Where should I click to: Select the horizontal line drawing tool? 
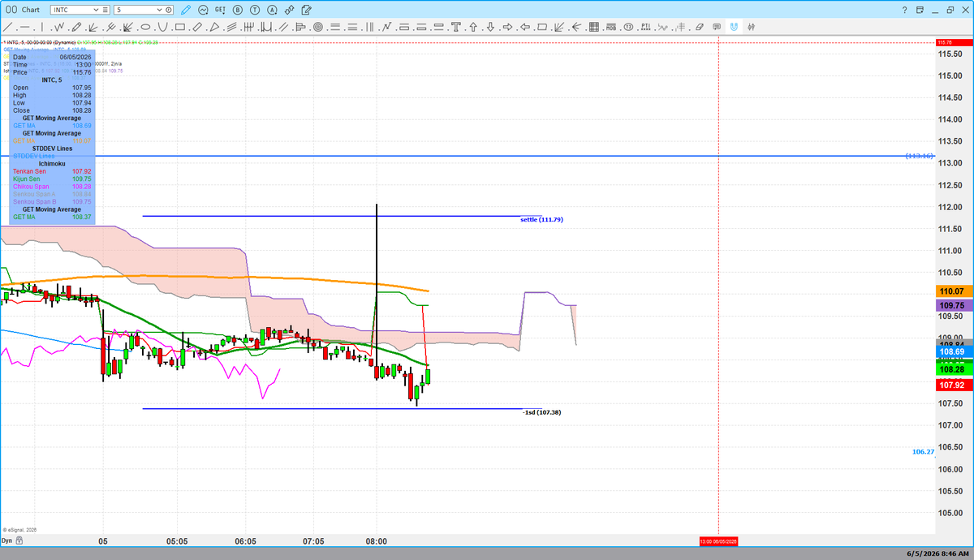tap(24, 27)
